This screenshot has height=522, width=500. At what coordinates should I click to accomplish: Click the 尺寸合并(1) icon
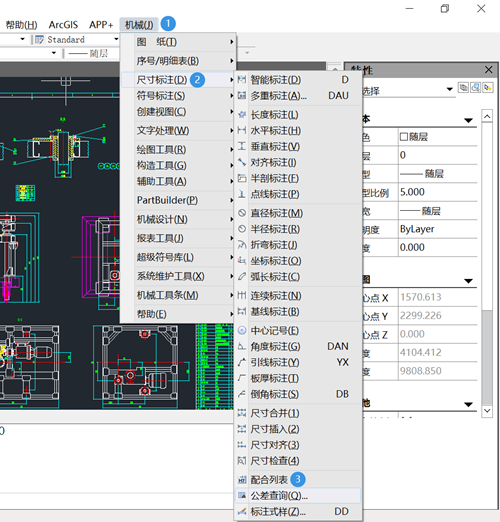tap(242, 413)
